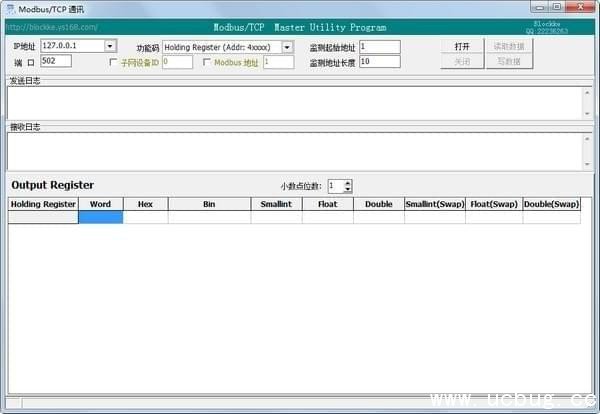Click the IP address field showing 127.0.0.1
The width and height of the screenshot is (600, 414).
(x=73, y=46)
